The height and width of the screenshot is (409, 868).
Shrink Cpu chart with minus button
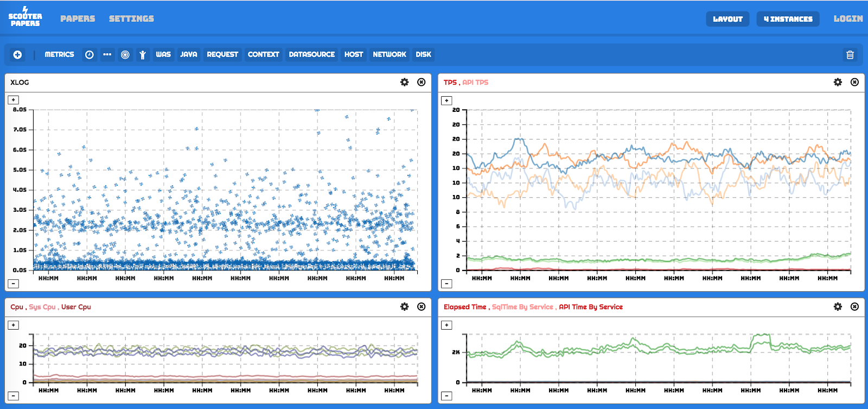[14, 396]
